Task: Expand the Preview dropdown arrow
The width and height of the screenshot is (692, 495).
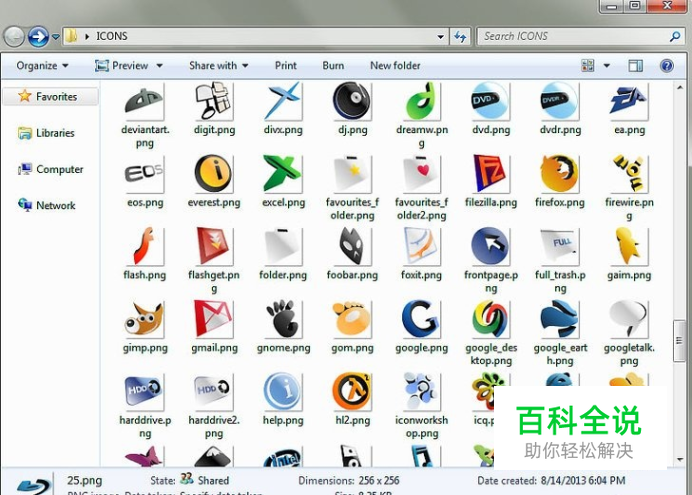Action: pyautogui.click(x=159, y=66)
